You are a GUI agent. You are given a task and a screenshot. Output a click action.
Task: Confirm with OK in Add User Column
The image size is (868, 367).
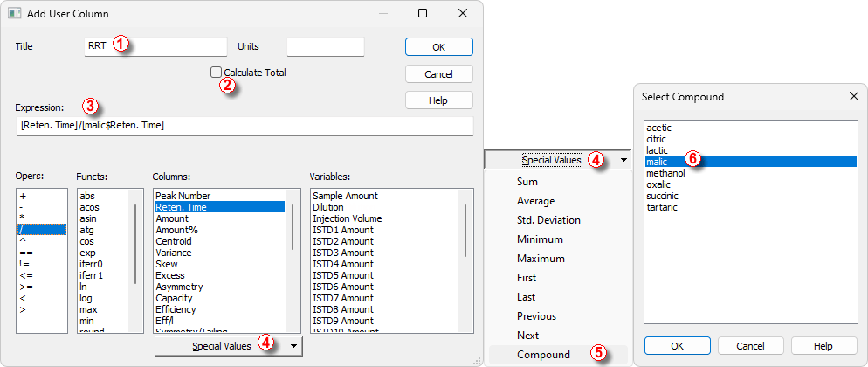pos(439,47)
